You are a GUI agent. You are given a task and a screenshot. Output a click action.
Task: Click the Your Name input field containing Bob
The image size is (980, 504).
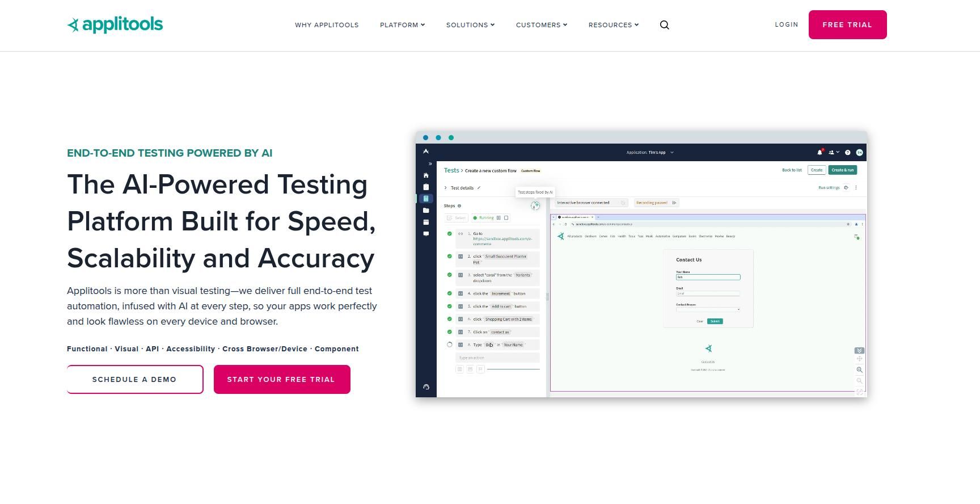click(708, 277)
